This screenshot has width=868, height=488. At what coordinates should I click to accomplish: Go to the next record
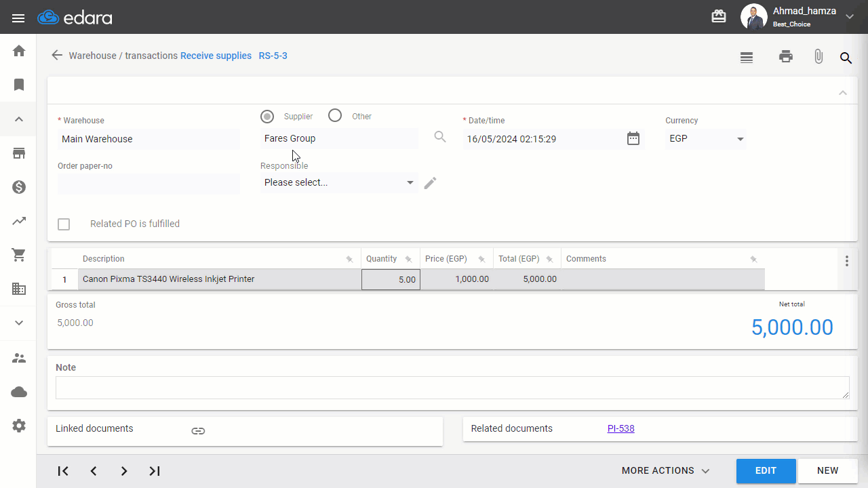124,471
